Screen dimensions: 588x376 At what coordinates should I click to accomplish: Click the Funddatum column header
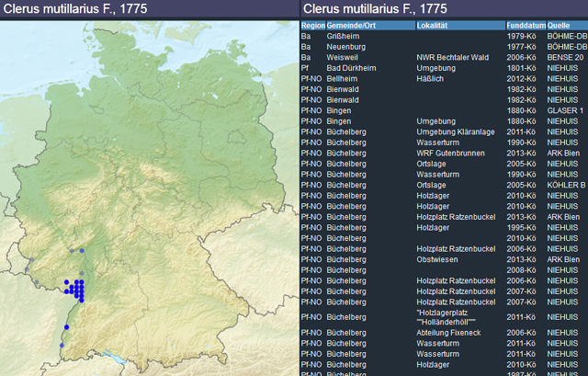525,25
